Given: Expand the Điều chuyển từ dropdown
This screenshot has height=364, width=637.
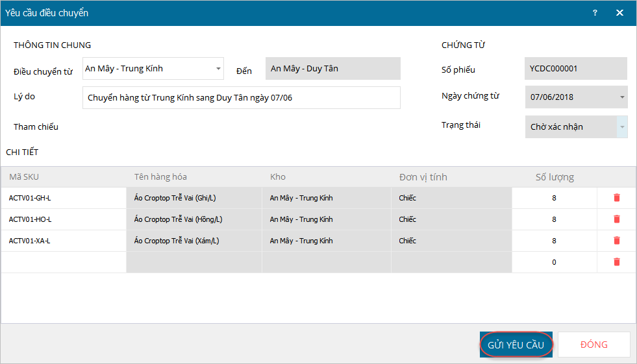Looking at the screenshot, I should [x=218, y=69].
